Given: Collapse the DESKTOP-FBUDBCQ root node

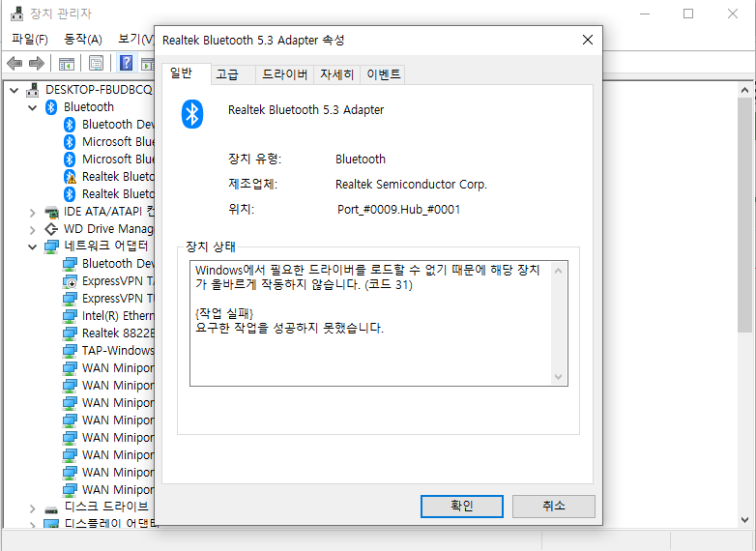Looking at the screenshot, I should (14, 90).
